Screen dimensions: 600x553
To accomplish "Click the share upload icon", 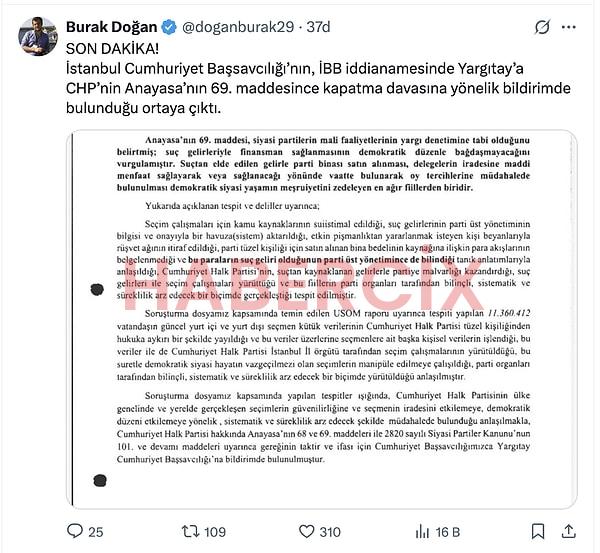I will 569,531.
